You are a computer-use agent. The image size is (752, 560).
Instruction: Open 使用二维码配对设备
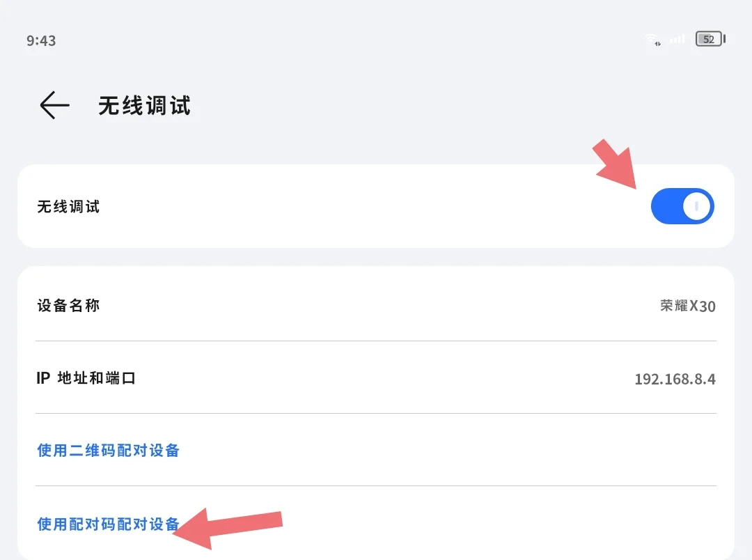coord(109,451)
